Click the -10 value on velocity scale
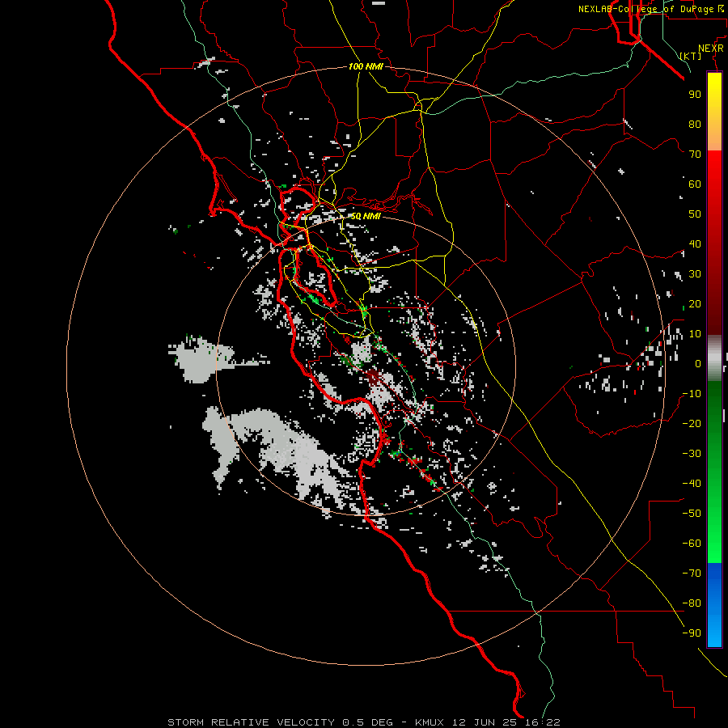Screen dimensions: 728x728 [692, 394]
